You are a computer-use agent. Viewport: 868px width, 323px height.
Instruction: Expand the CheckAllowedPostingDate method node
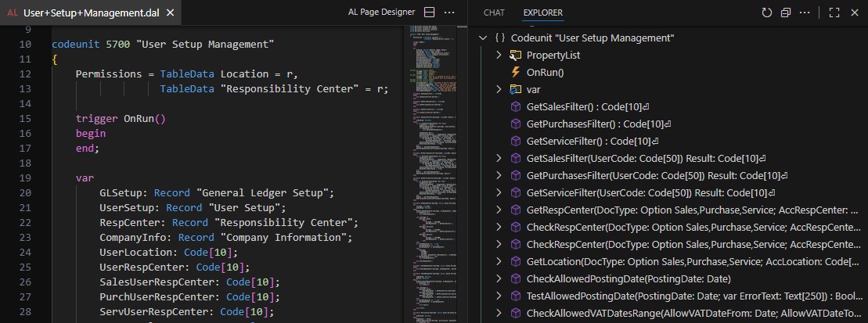point(499,279)
